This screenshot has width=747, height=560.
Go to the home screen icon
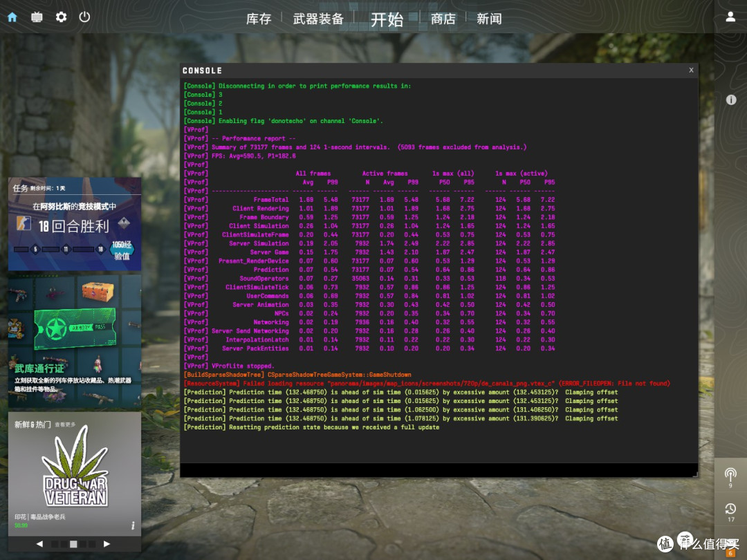(x=12, y=17)
